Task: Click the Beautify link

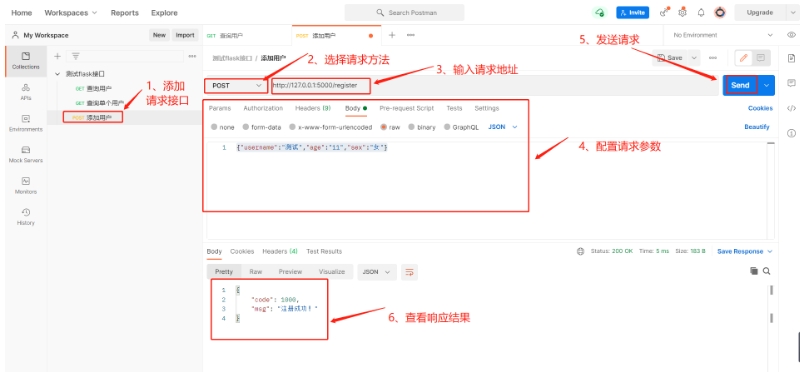Action: coord(757,127)
